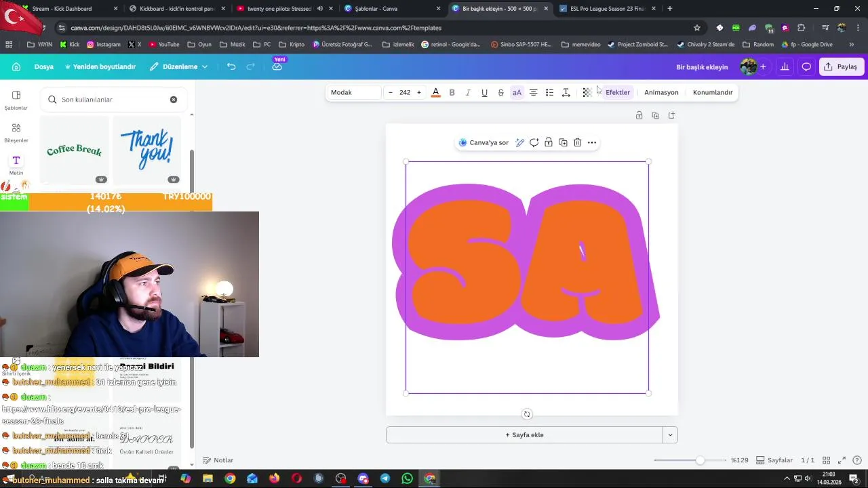The height and width of the screenshot is (488, 868).
Task: Duplicate the page using icon above canvas
Action: [x=655, y=115]
